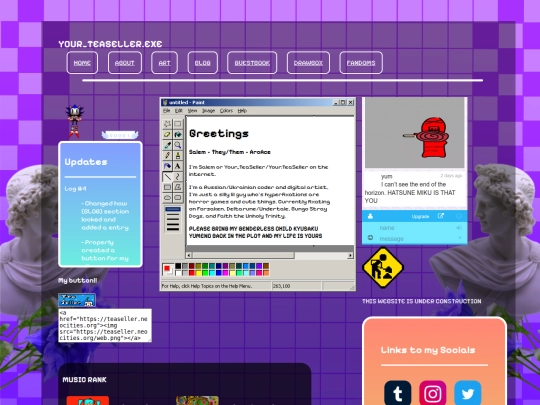Image resolution: width=540 pixels, height=405 pixels.
Task: Open the View menu in Paint
Action: point(192,111)
